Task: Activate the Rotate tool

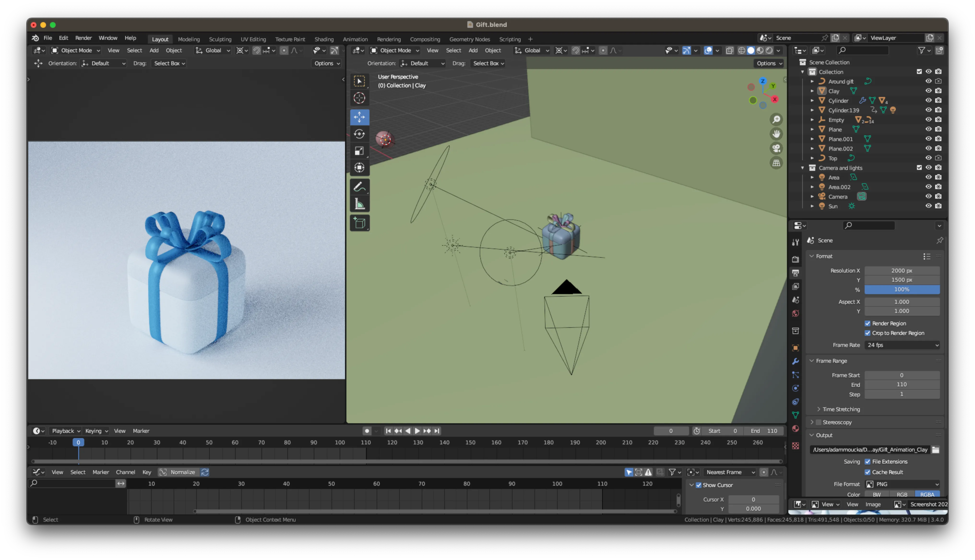Action: (359, 134)
